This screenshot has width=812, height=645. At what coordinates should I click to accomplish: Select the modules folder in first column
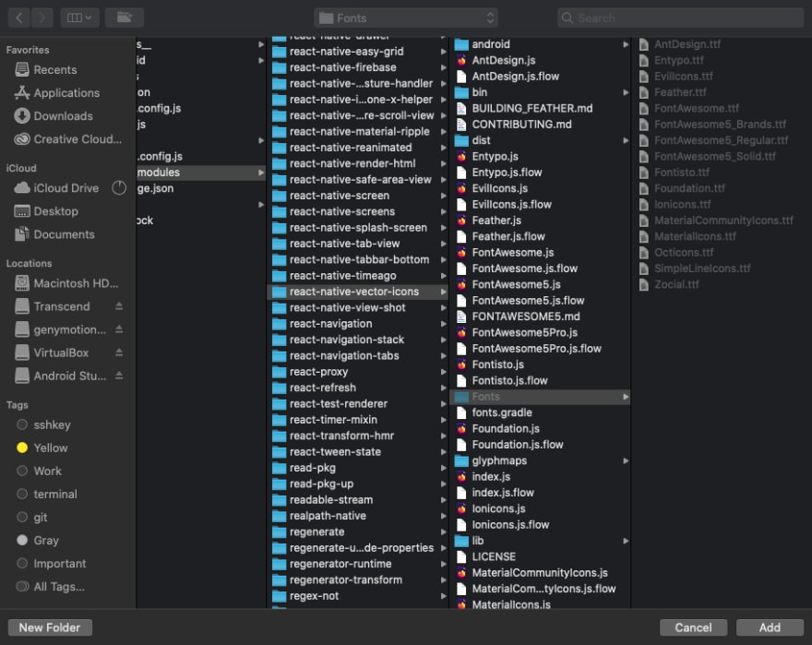coord(201,173)
